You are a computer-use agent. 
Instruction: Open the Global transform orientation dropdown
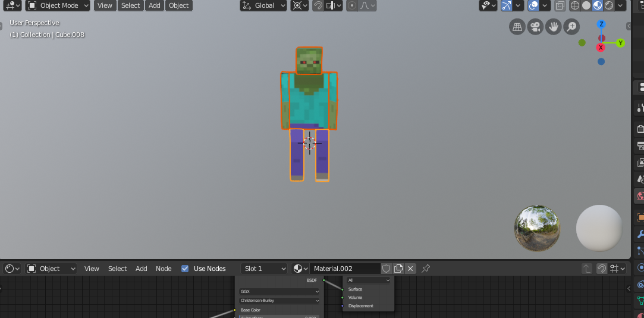pos(263,5)
